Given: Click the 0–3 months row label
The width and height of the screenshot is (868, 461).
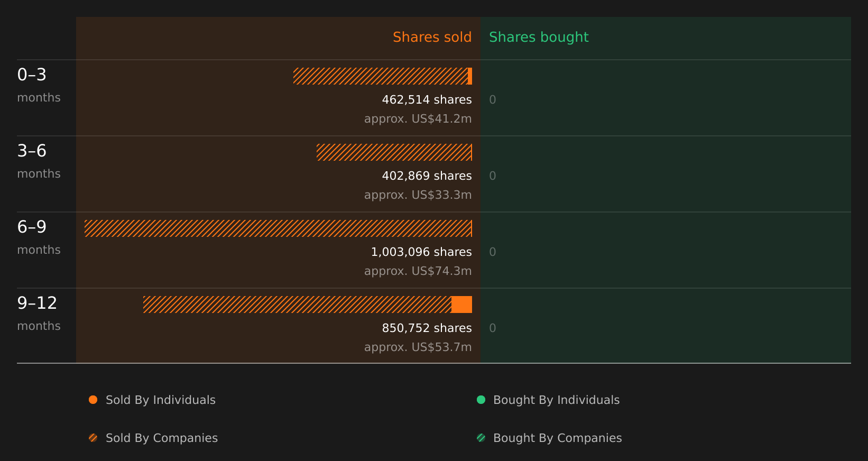Looking at the screenshot, I should tap(39, 85).
